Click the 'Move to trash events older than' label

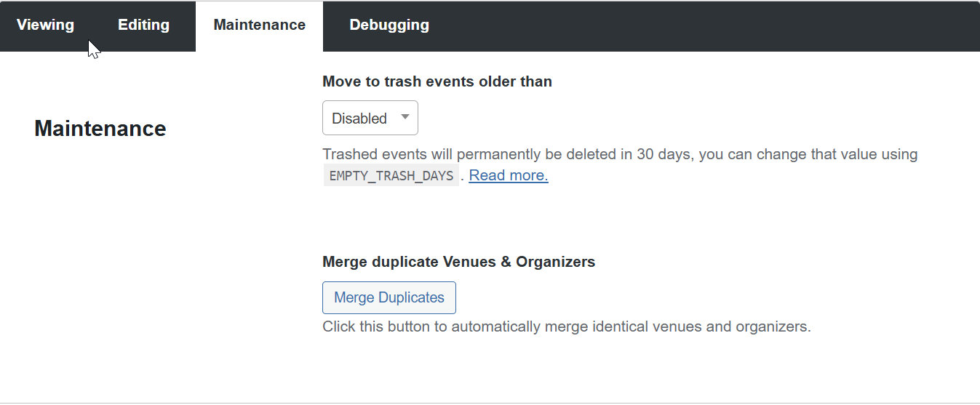437,81
